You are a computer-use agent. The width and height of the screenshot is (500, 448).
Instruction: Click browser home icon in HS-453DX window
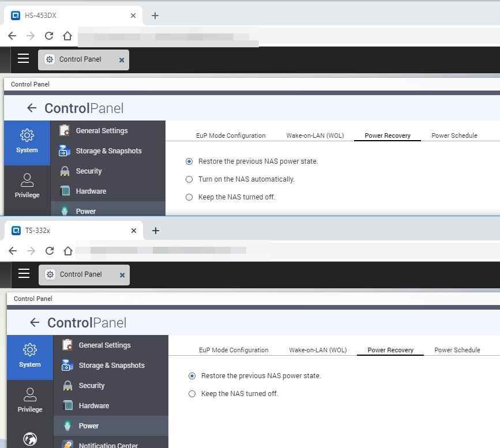point(67,36)
